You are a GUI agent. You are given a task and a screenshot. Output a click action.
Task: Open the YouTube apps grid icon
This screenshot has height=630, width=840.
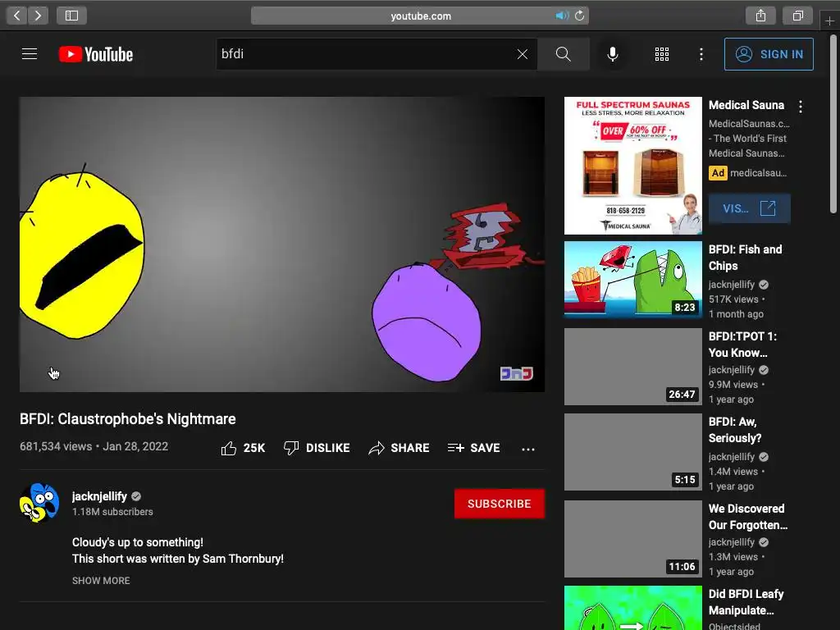(662, 54)
